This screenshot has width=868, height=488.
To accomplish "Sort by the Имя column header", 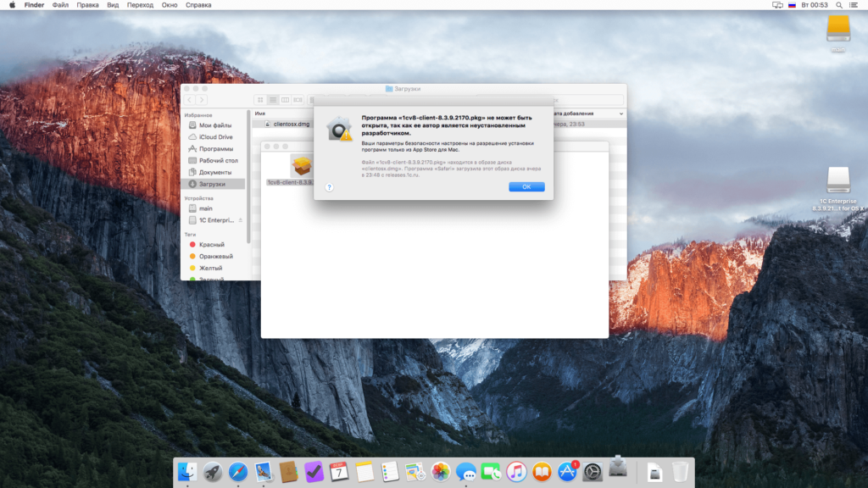I will (x=259, y=114).
